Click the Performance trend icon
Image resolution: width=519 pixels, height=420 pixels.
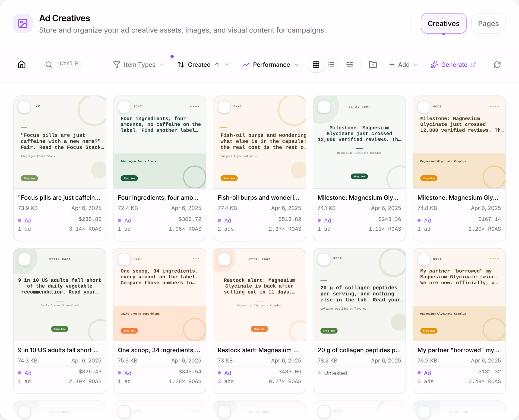point(246,65)
